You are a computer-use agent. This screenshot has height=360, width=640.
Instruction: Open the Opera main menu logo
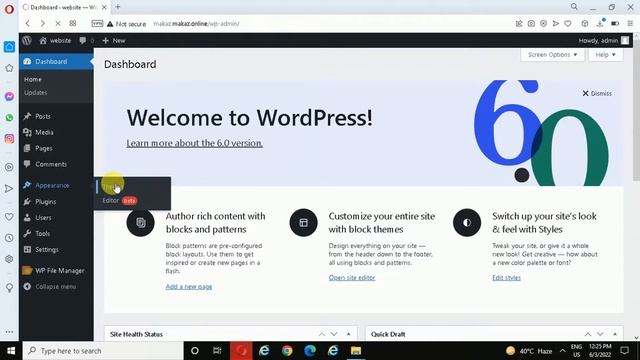(x=9, y=9)
